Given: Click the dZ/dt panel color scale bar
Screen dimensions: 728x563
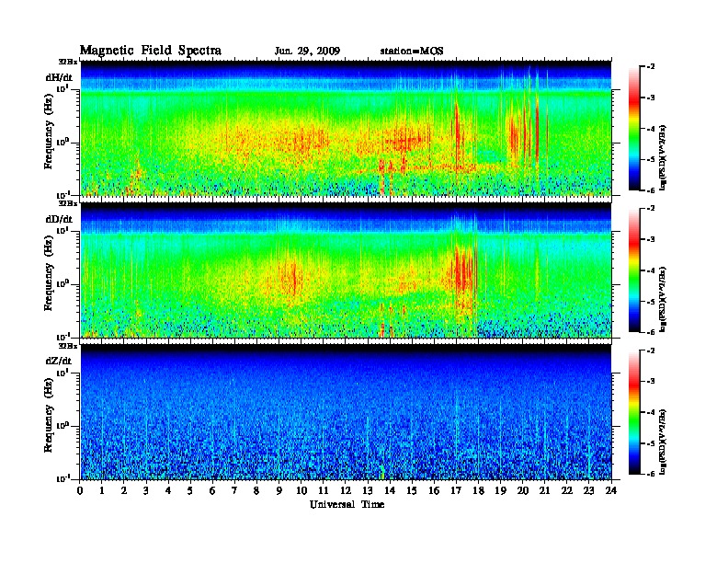Looking at the screenshot, I should [x=634, y=412].
